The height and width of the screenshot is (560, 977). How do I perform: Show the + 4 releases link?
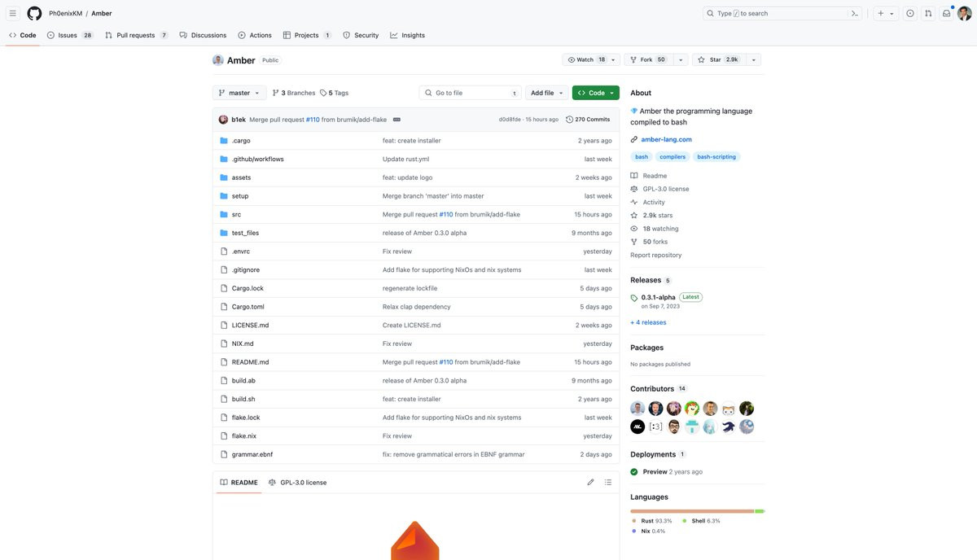click(648, 322)
